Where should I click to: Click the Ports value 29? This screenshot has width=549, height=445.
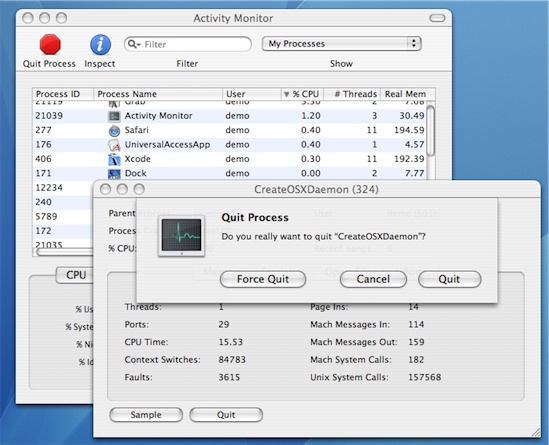click(224, 325)
